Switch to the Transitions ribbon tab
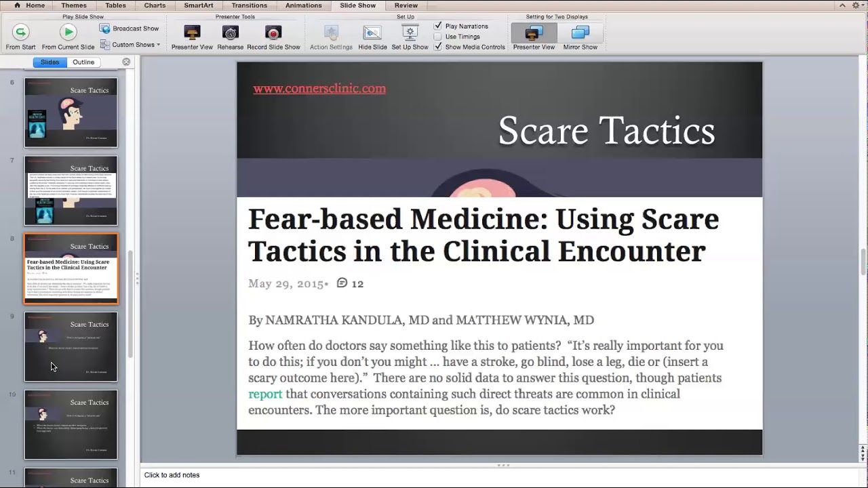This screenshot has height=488, width=868. tap(249, 5)
